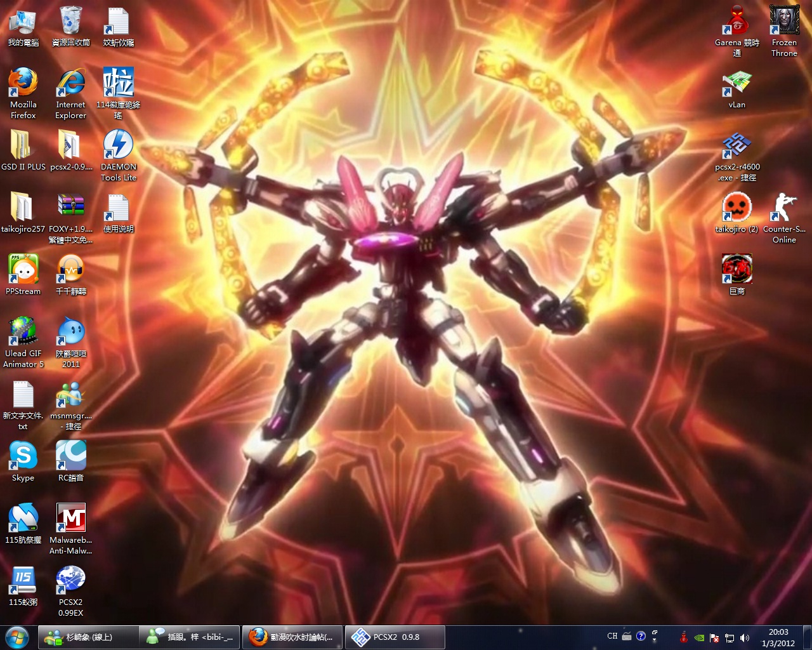The width and height of the screenshot is (812, 650).
Task: Launch the Counter-Strike Online shortcut
Action: pos(785,218)
